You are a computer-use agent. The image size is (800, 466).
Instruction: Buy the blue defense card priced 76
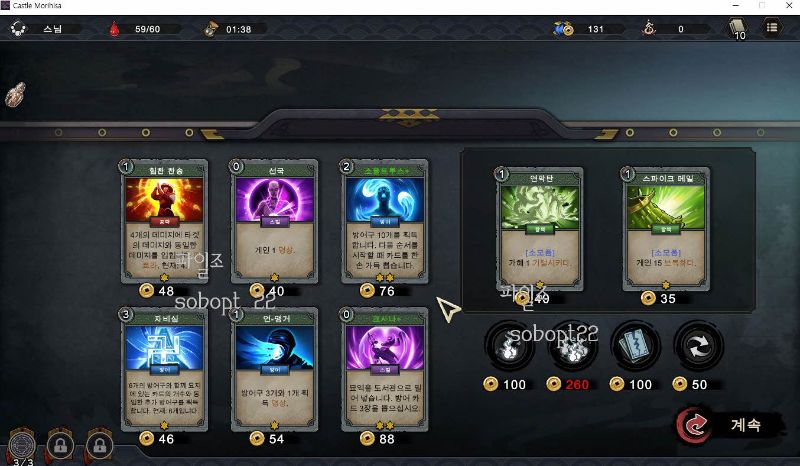click(x=385, y=222)
